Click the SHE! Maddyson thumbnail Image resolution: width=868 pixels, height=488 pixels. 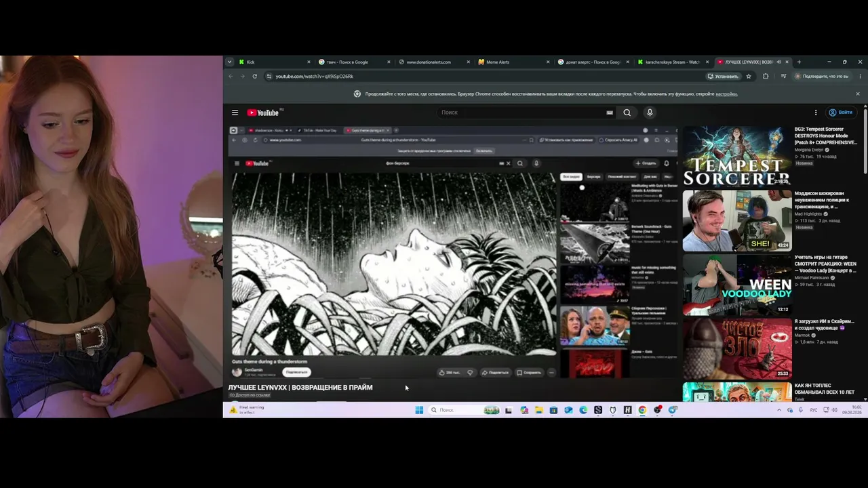[737, 220]
